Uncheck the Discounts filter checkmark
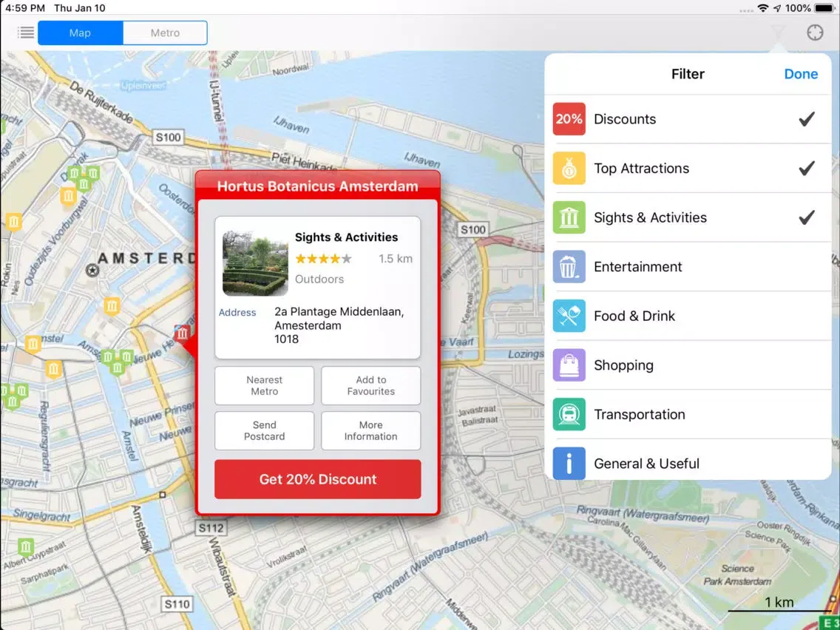840x630 pixels. 807,119
